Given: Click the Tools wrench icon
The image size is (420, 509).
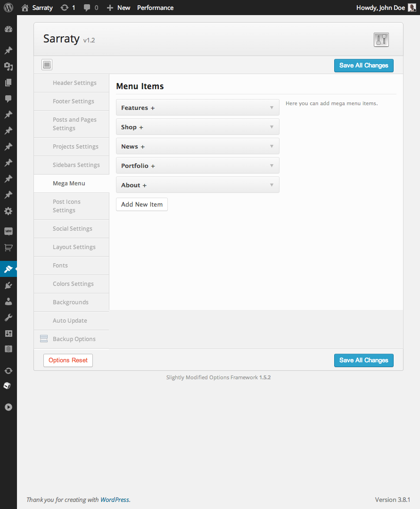Looking at the screenshot, I should pyautogui.click(x=8, y=317).
